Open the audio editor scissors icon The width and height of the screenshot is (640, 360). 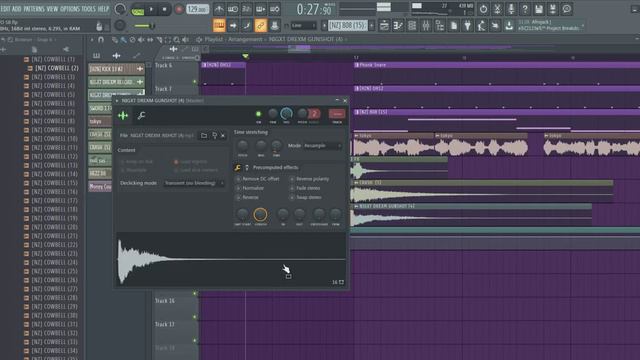point(497,9)
